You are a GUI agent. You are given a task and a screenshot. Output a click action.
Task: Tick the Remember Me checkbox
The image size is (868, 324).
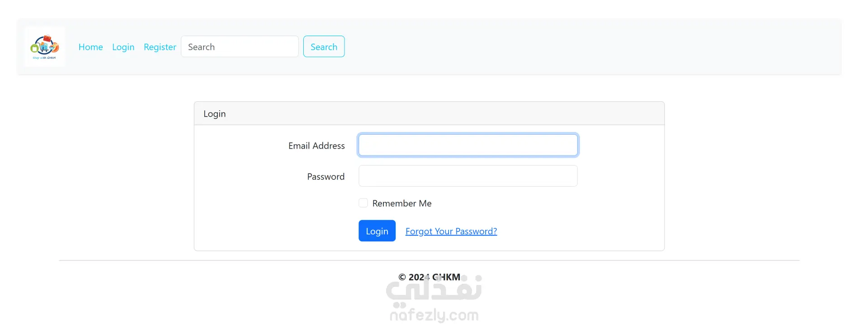point(363,203)
